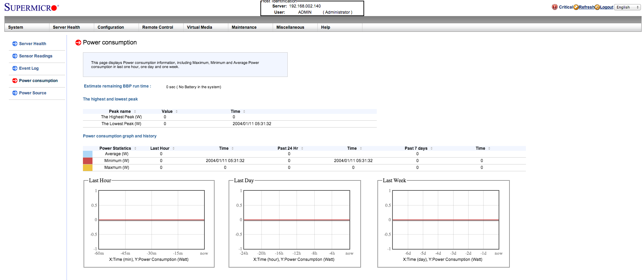Click the Refresh icon in the header
The height and width of the screenshot is (280, 644).
[x=576, y=7]
